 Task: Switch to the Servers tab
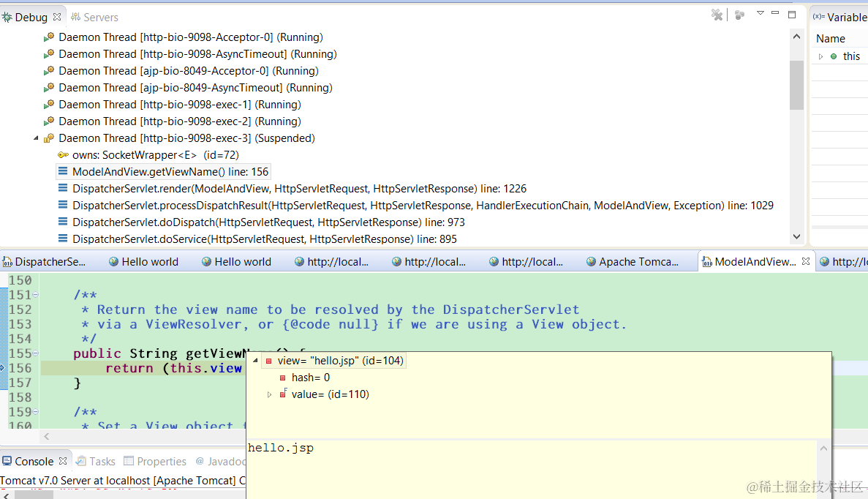(94, 17)
